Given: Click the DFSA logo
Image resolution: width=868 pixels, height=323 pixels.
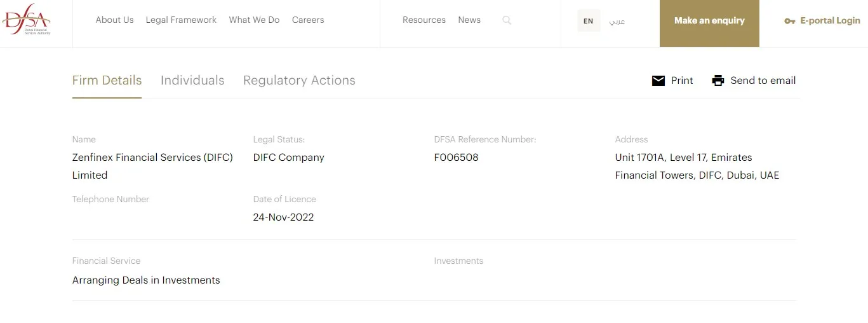Looking at the screenshot, I should (26, 20).
